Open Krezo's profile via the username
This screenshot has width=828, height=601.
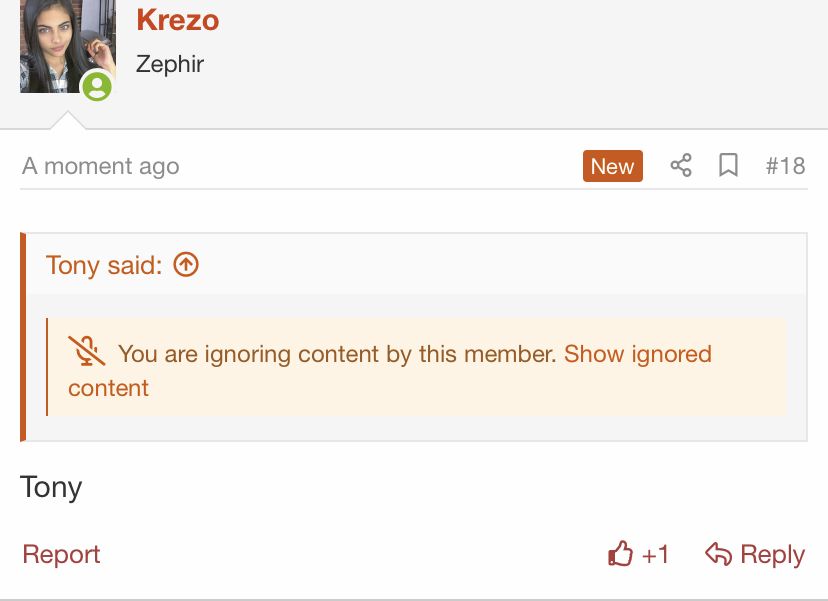pos(177,19)
